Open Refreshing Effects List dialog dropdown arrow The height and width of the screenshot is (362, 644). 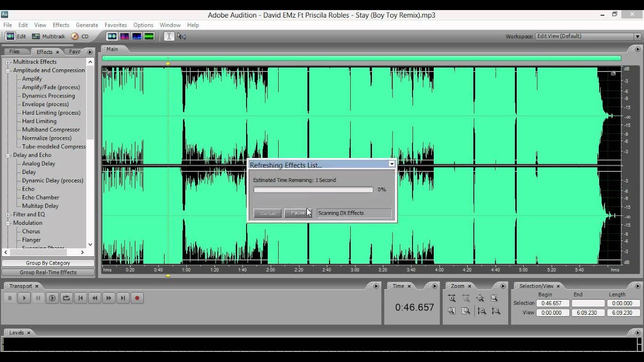391,164
